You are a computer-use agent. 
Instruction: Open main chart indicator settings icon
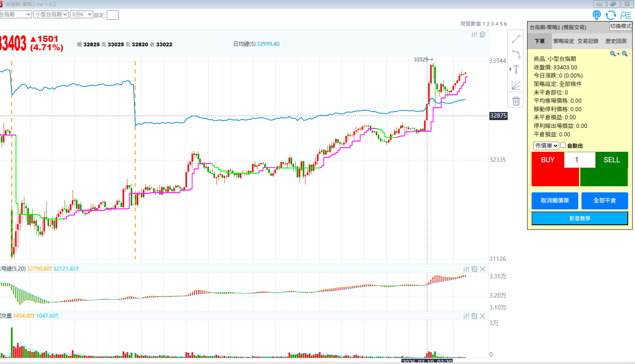[x=474, y=34]
